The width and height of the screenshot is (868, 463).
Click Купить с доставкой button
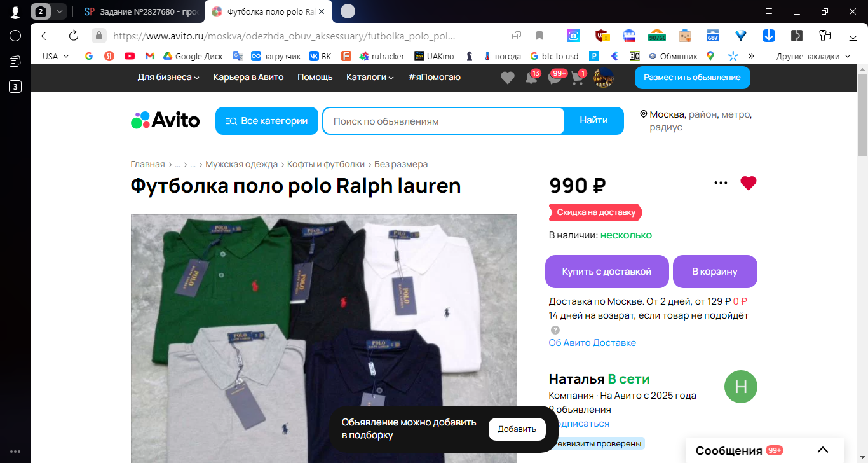click(x=607, y=272)
